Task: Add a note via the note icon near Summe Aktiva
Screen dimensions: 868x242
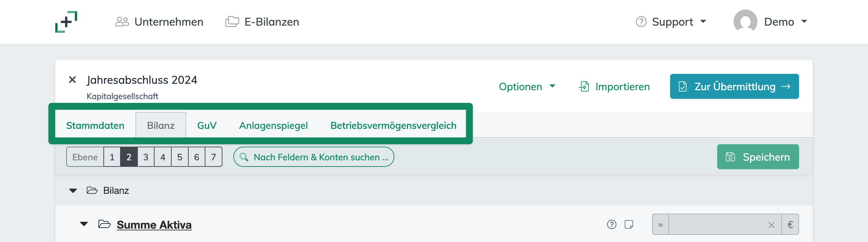Action: click(629, 225)
